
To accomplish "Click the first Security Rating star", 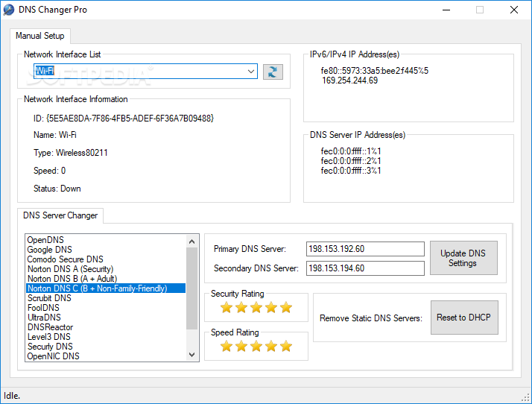I will point(227,308).
